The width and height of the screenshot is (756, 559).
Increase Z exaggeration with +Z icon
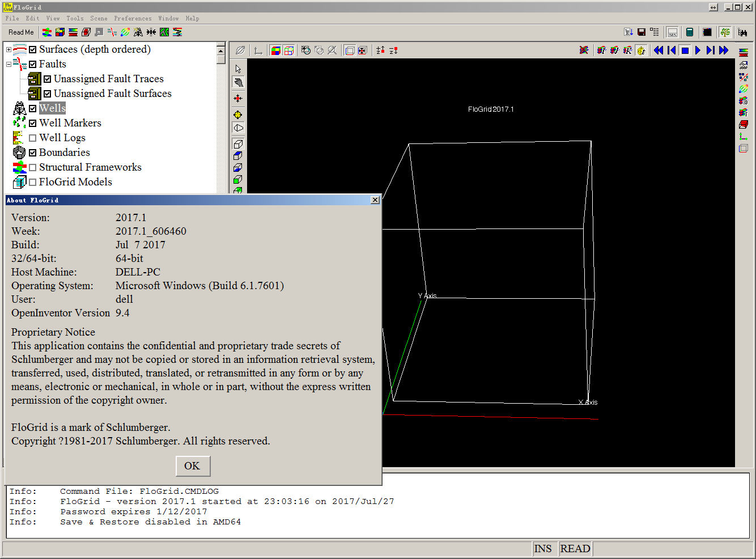pyautogui.click(x=380, y=50)
